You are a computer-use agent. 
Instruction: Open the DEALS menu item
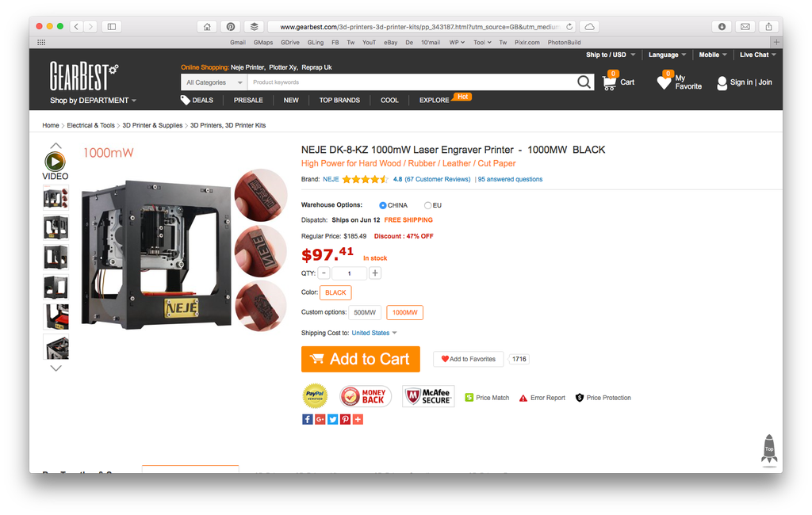coord(197,101)
